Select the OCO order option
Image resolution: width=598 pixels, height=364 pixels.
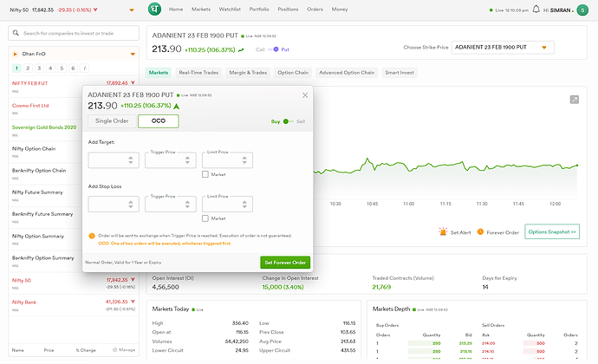[x=159, y=121]
